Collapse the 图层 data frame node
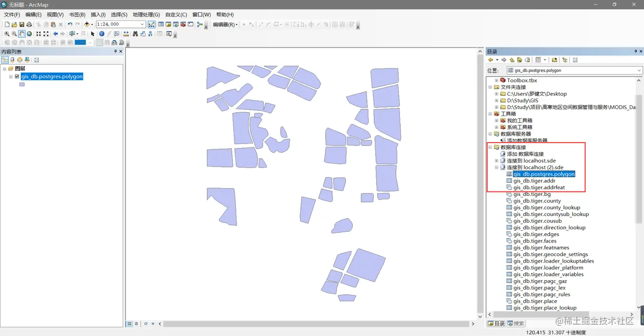Screen dimensions: 644x336 point(4,69)
